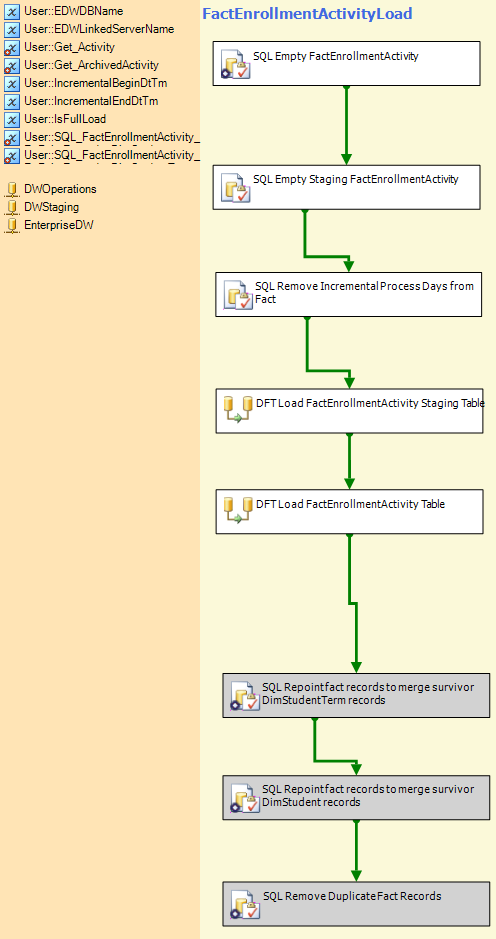Select 'SQL Remove Duplicate Fact Records' label
Screen dimensions: 496x939
coord(352,896)
